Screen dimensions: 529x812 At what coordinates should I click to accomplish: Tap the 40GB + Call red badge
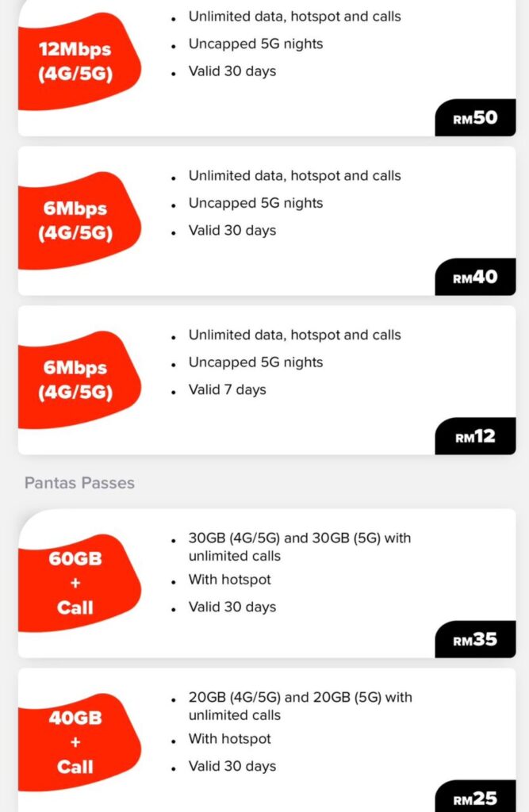(79, 741)
